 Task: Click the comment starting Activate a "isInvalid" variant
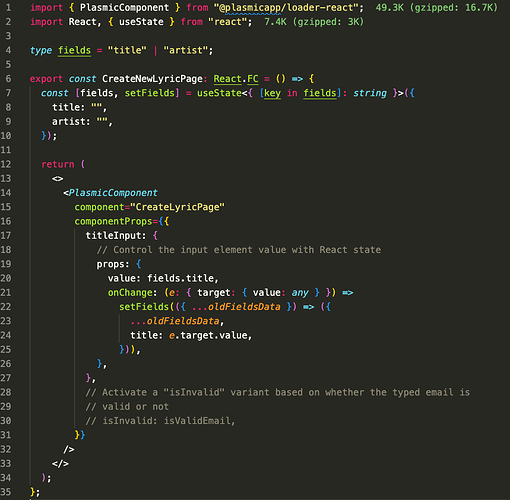click(x=278, y=392)
